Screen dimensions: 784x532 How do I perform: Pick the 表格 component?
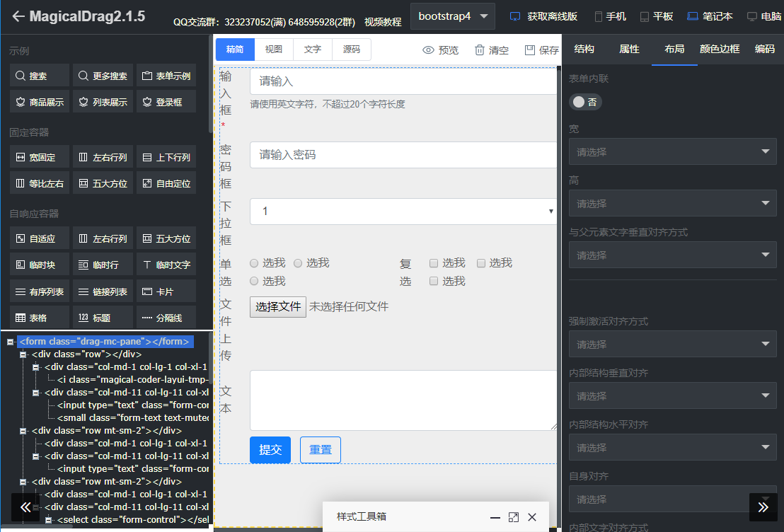(x=33, y=316)
